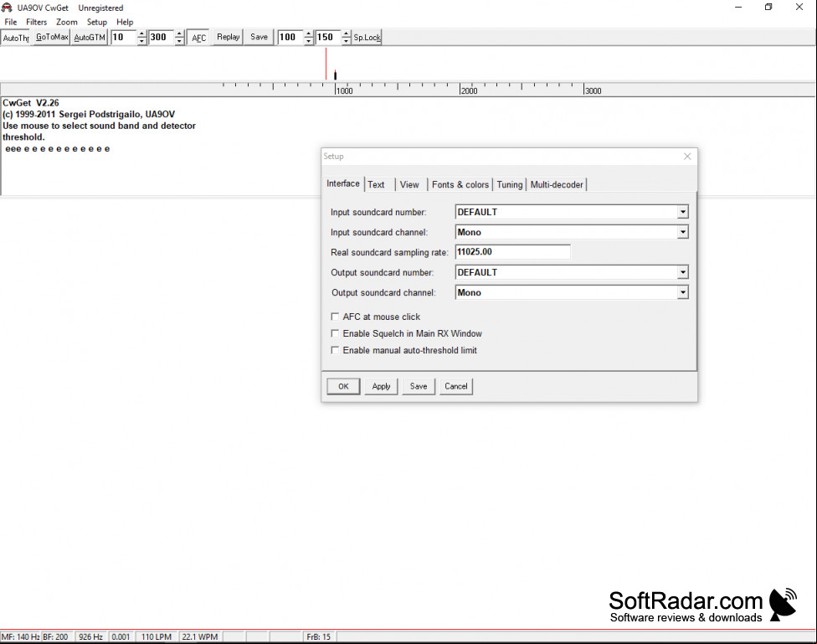The height and width of the screenshot is (644, 817).
Task: Click the CwGet V2.26 text line
Action: coord(31,103)
